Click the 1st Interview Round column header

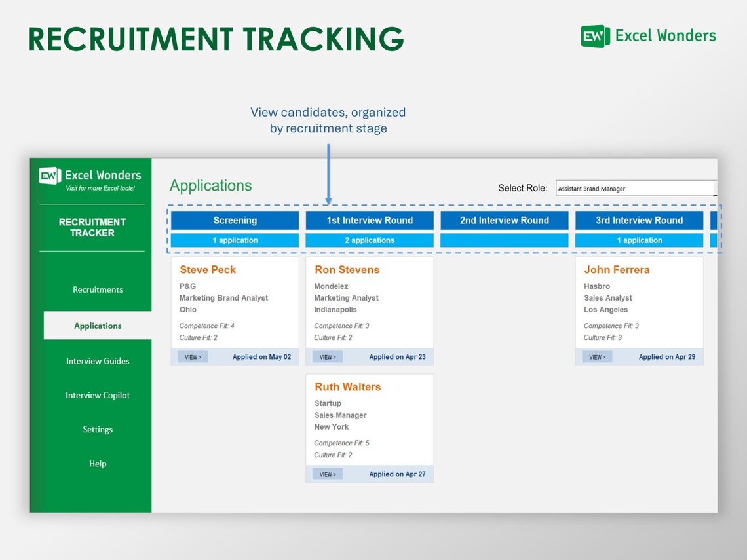[369, 220]
